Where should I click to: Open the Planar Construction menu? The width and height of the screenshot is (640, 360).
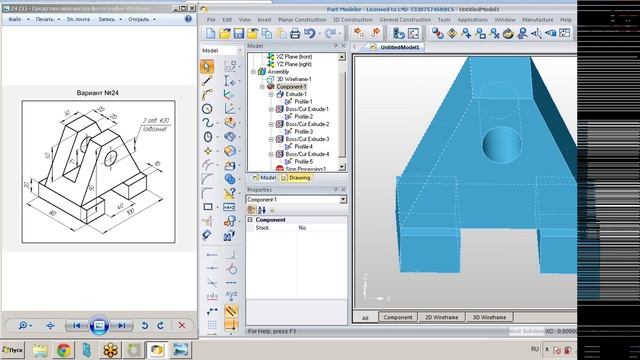302,20
